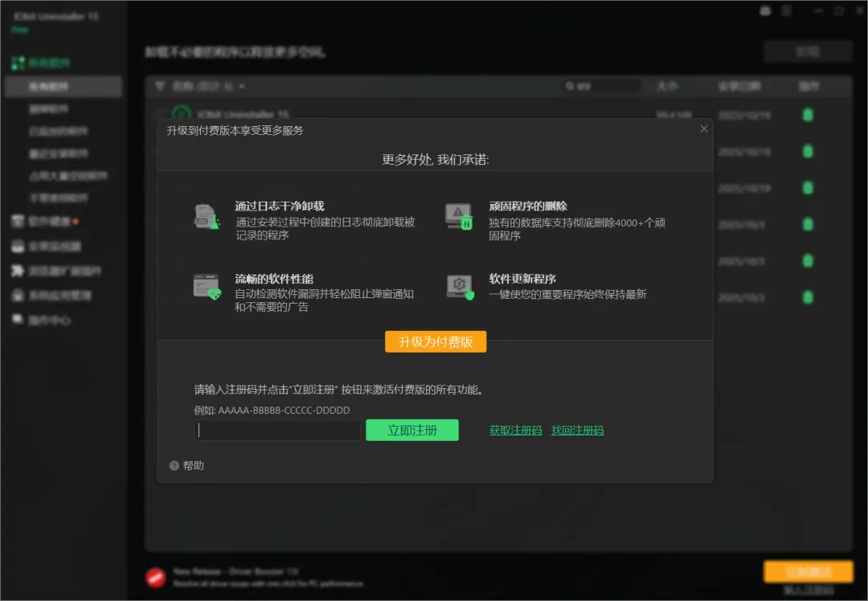Select the 流畅的软件性能 heading
The width and height of the screenshot is (868, 601).
pyautogui.click(x=274, y=278)
